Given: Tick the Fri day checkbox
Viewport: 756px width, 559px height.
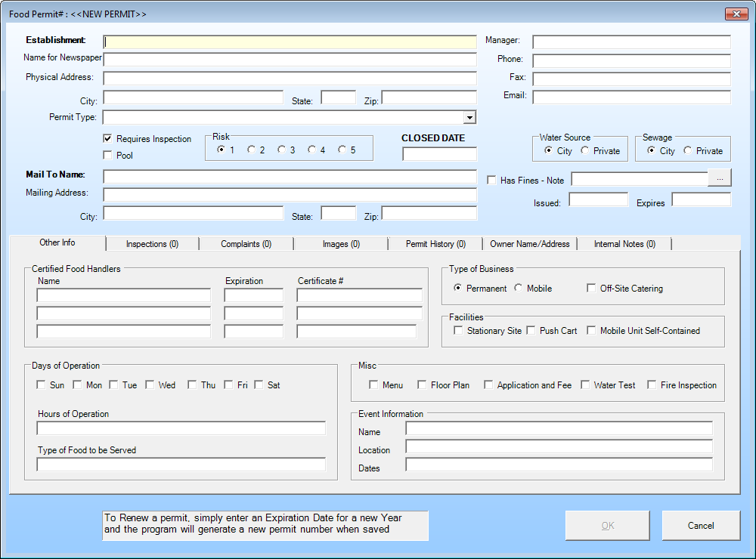Looking at the screenshot, I should pos(228,385).
